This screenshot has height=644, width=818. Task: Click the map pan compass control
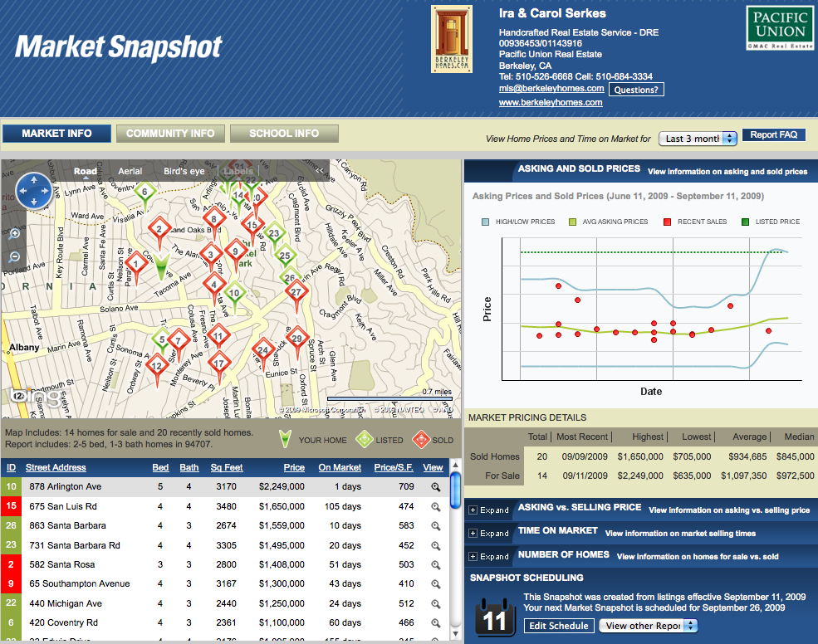tap(34, 192)
